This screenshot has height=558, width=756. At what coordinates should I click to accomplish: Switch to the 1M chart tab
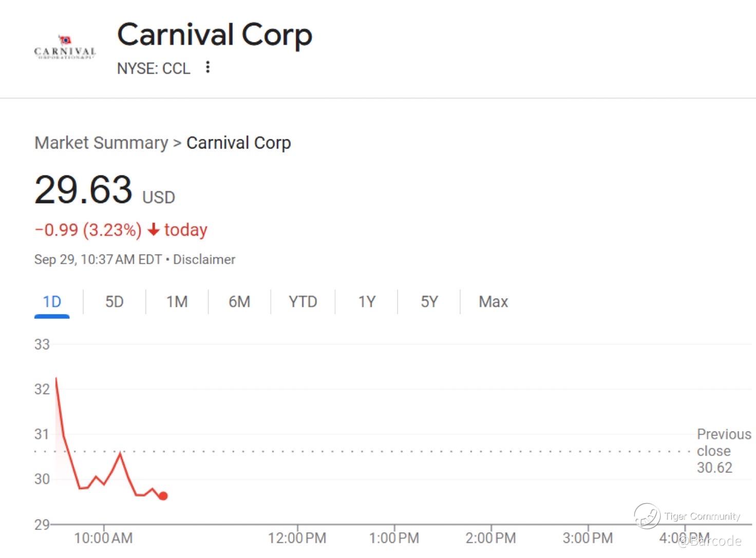point(177,302)
